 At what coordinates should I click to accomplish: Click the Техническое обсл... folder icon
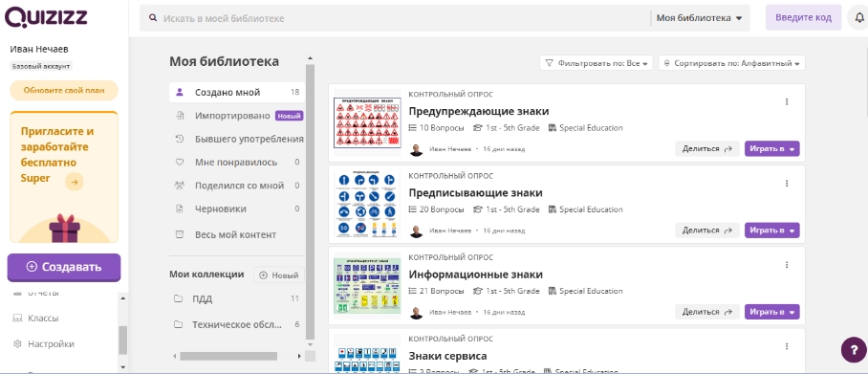click(178, 324)
